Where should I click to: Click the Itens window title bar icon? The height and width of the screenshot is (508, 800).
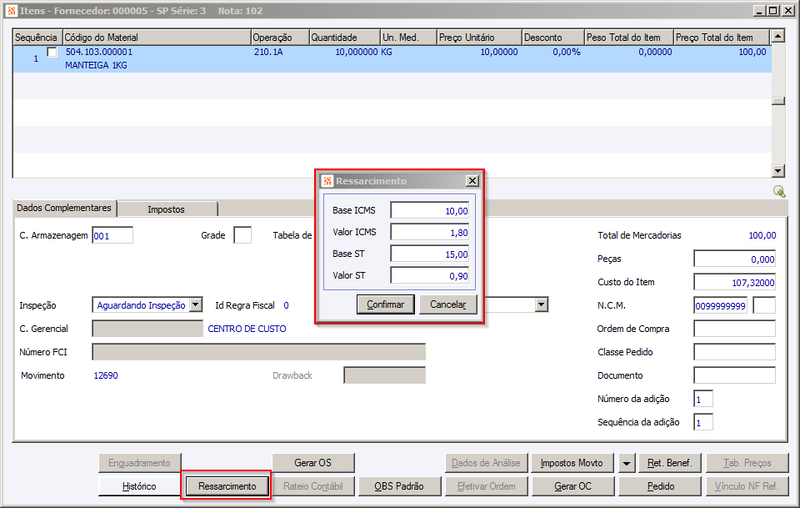pos(11,11)
